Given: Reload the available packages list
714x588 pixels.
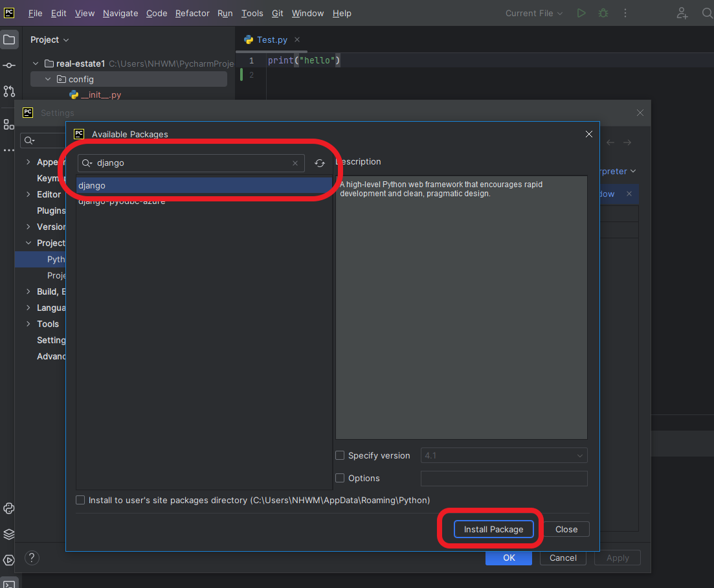Looking at the screenshot, I should point(320,163).
